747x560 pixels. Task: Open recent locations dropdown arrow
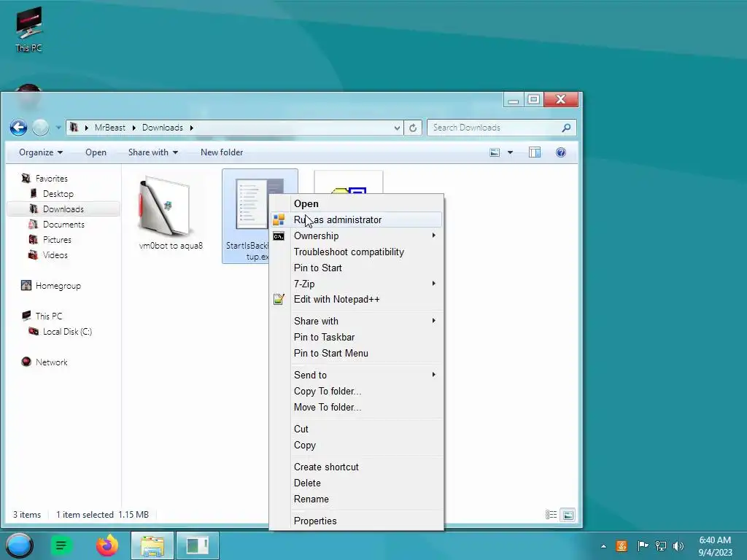pyautogui.click(x=58, y=128)
